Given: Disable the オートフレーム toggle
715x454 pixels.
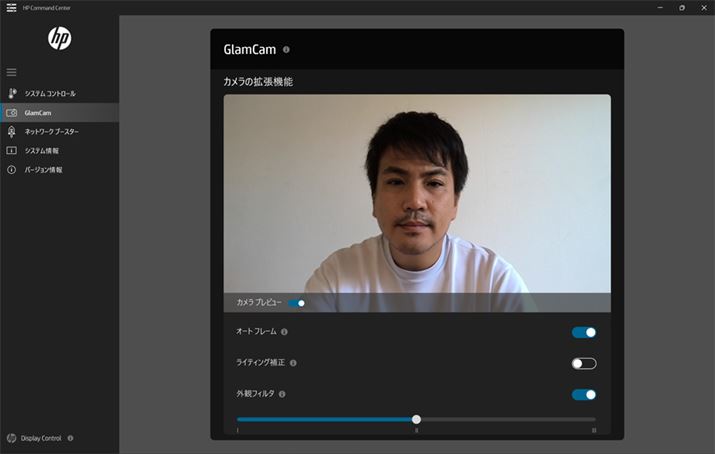Looking at the screenshot, I should tap(584, 332).
